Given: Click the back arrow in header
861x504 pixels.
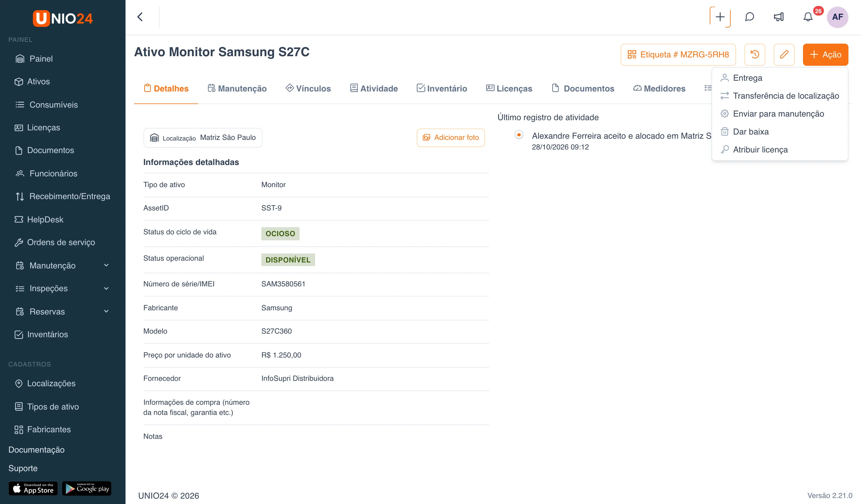Looking at the screenshot, I should tap(140, 17).
